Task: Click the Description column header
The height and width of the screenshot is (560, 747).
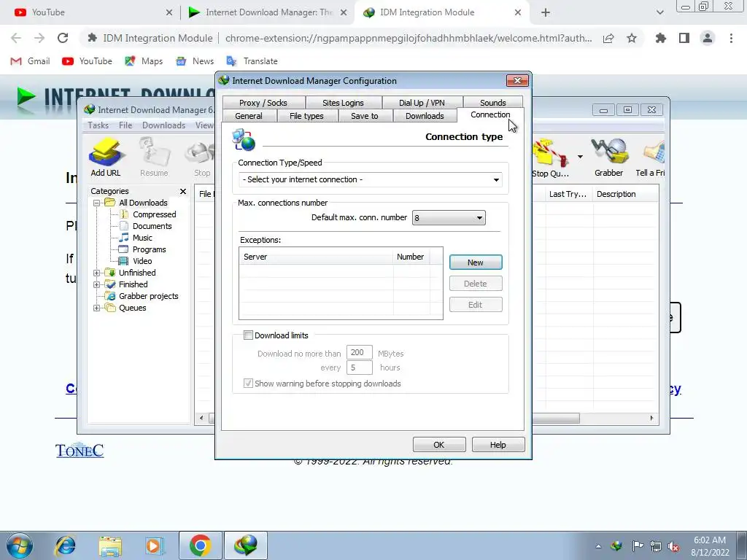Action: point(624,194)
